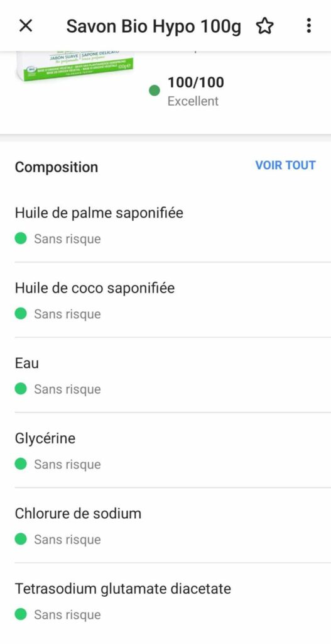
Task: Tap green risk dot under Chlorure de sodium
Action: click(x=21, y=539)
